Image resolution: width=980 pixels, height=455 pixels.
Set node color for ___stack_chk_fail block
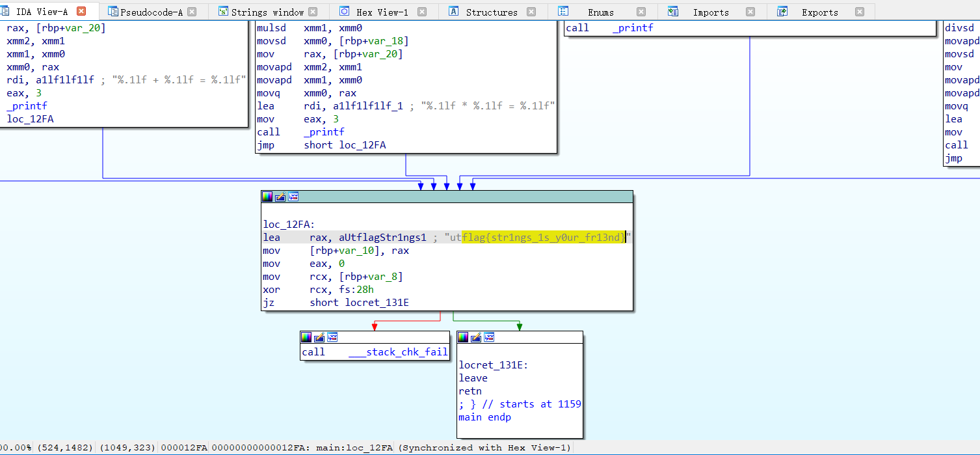coord(306,337)
